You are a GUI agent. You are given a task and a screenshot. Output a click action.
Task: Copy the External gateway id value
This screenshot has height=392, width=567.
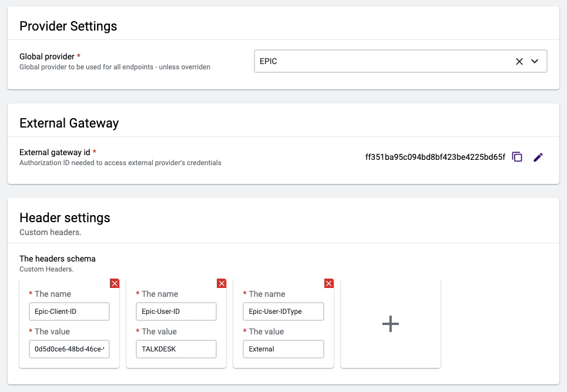pyautogui.click(x=517, y=157)
